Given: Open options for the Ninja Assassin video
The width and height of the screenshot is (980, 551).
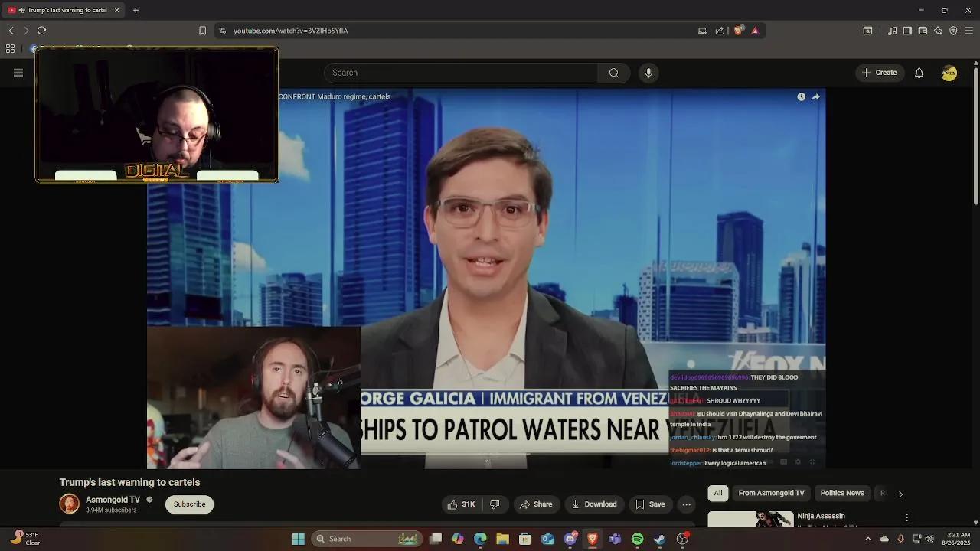Looking at the screenshot, I should coord(906,518).
